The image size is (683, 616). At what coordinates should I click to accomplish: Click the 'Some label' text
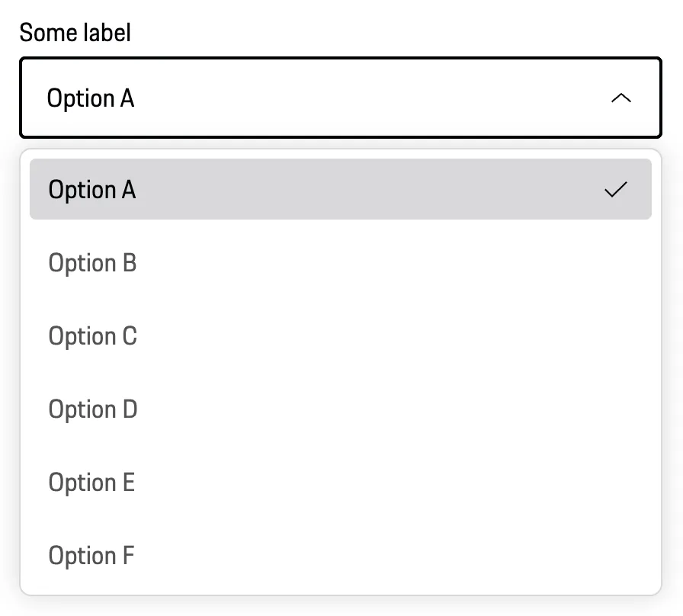pyautogui.click(x=75, y=33)
